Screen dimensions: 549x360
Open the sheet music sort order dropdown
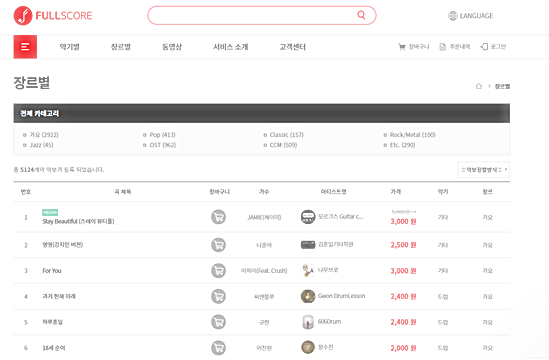coord(484,169)
